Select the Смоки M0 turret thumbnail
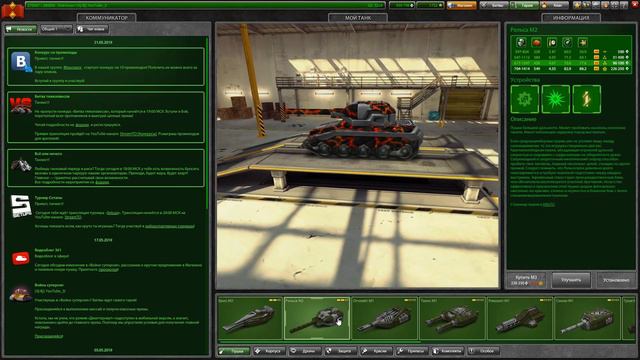Image resolution: width=640 pixels, height=360 pixels. [x=588, y=318]
